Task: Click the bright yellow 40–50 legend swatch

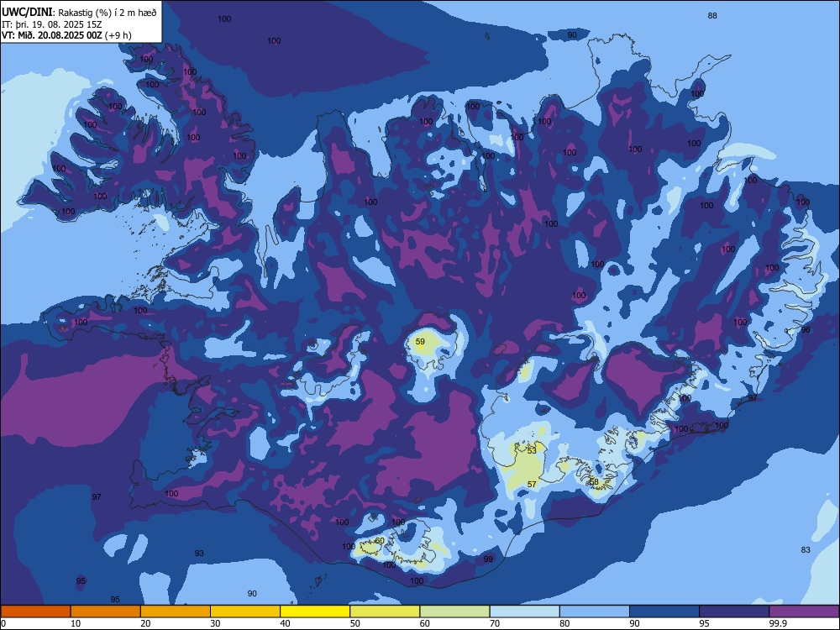Action: pyautogui.click(x=315, y=612)
